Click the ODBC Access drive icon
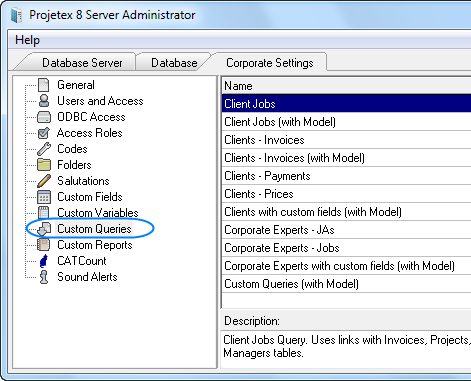471x381 pixels. [x=44, y=117]
